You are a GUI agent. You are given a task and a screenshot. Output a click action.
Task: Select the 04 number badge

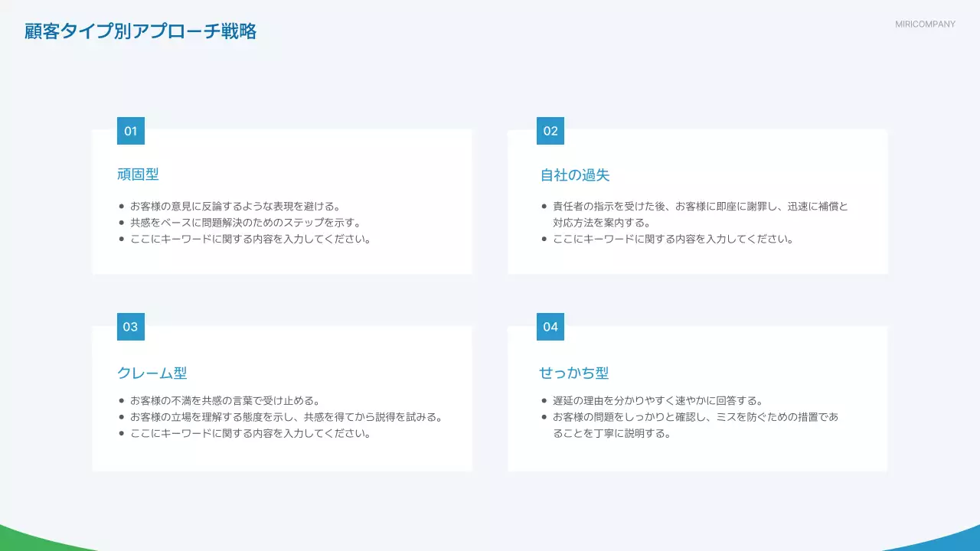click(550, 327)
